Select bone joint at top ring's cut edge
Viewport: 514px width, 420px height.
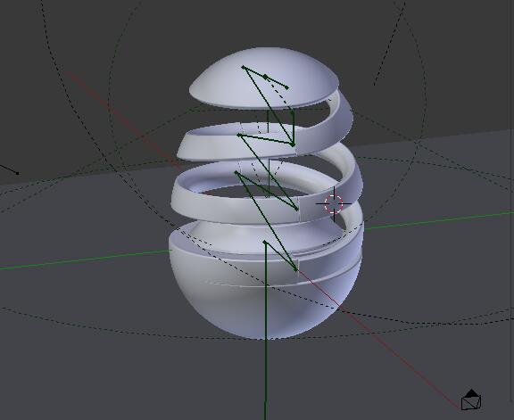pyautogui.click(x=293, y=144)
